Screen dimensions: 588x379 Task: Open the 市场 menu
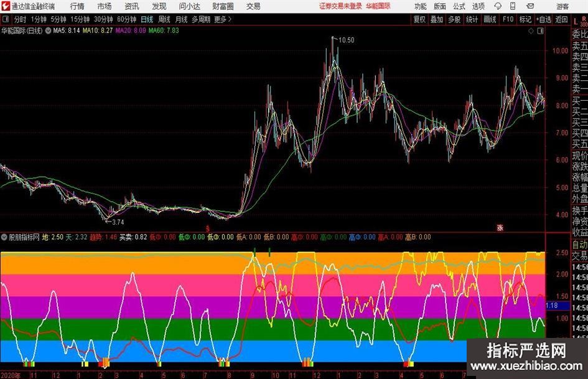[105, 6]
